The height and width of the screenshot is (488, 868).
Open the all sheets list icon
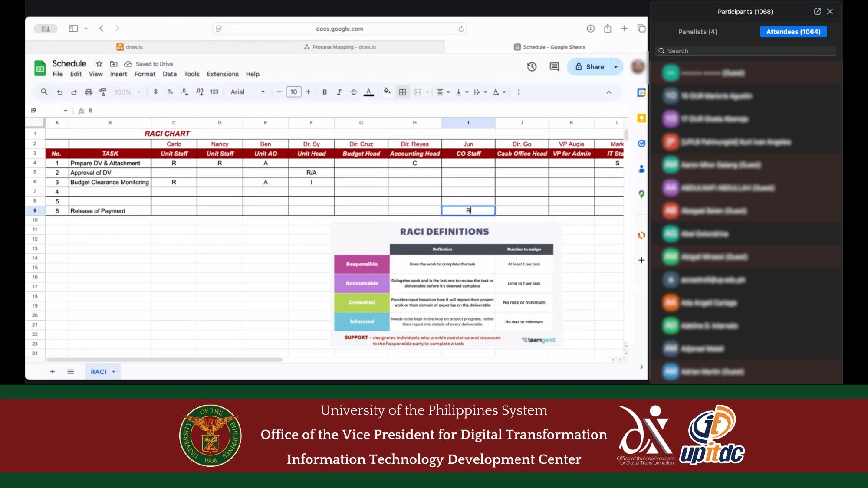(x=71, y=372)
